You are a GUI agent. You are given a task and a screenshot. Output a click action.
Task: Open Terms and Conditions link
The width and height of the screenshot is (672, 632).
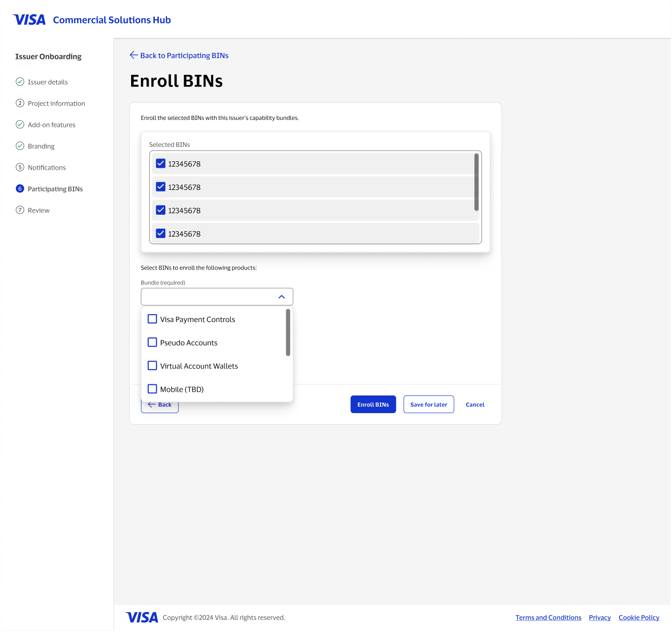tap(548, 618)
